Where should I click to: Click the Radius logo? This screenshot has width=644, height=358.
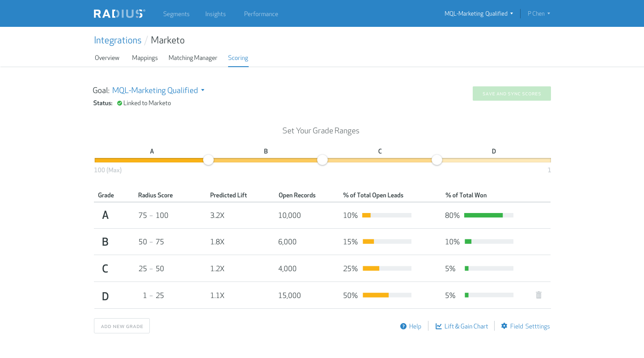point(119,14)
